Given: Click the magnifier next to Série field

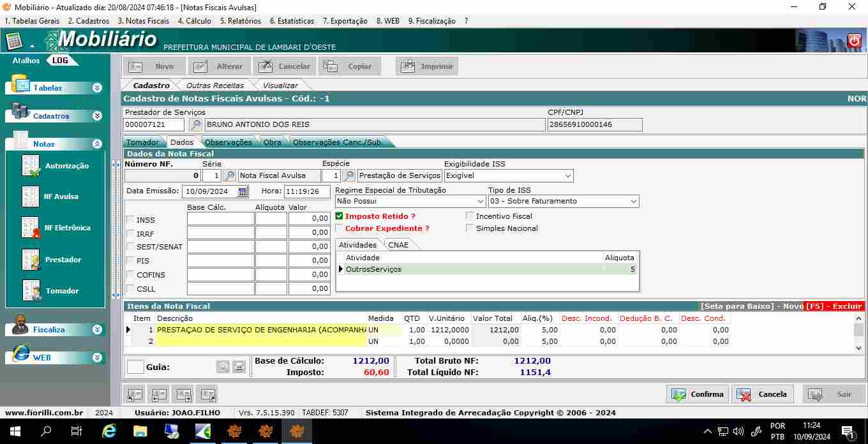Looking at the screenshot, I should [229, 175].
